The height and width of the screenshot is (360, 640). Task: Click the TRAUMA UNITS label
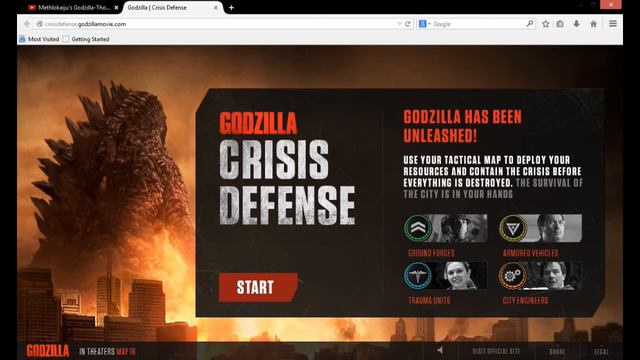click(x=429, y=300)
